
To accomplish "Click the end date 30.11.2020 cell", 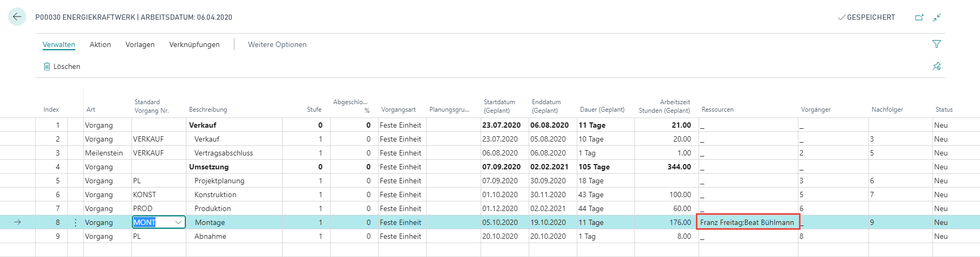I will click(553, 194).
